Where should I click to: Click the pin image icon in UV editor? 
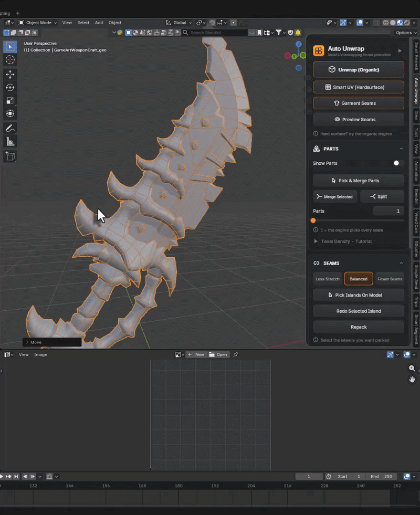235,355
